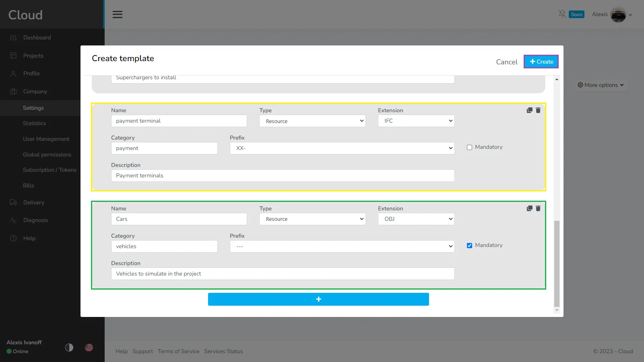Expand Type dropdown for Cars entry
Image resolution: width=644 pixels, height=362 pixels.
(312, 219)
